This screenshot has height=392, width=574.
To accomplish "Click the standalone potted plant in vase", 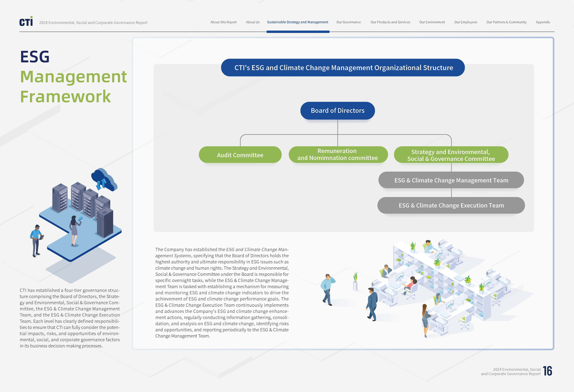I will point(355,281).
